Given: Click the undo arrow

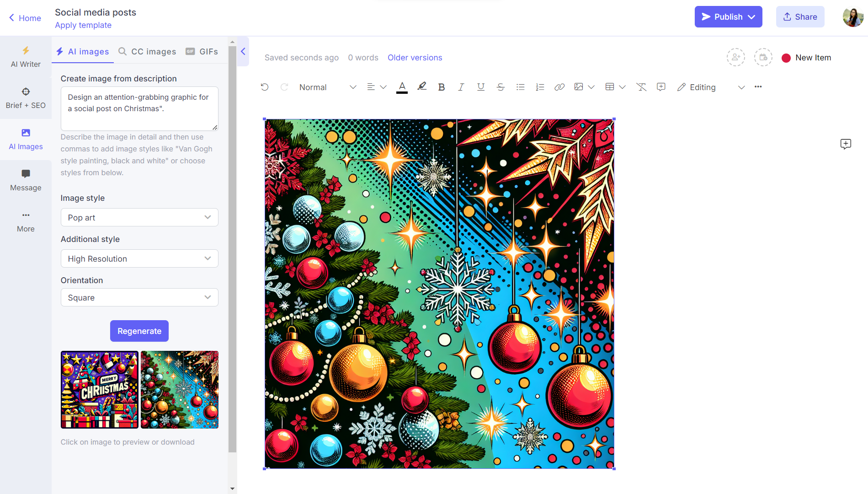Looking at the screenshot, I should pyautogui.click(x=264, y=86).
